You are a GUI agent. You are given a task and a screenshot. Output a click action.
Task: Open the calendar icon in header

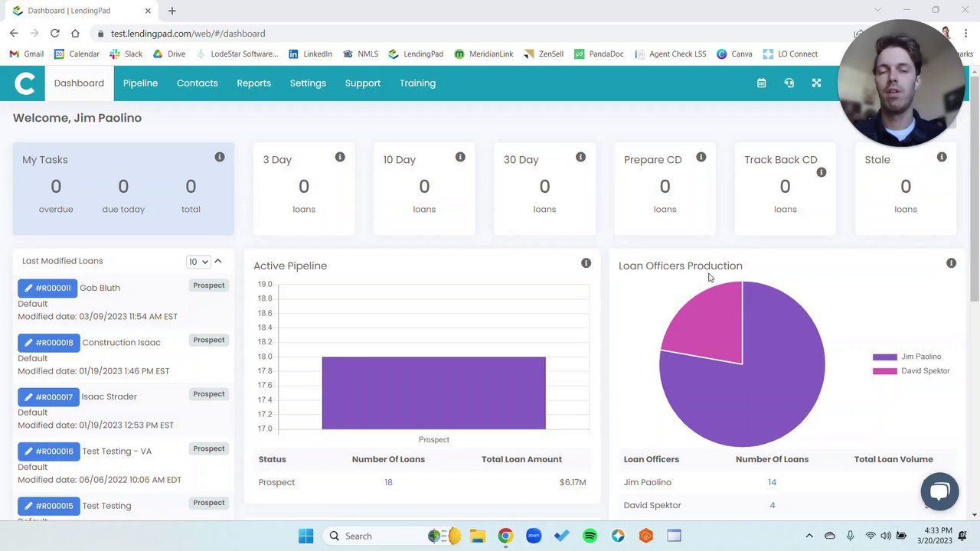coord(761,83)
